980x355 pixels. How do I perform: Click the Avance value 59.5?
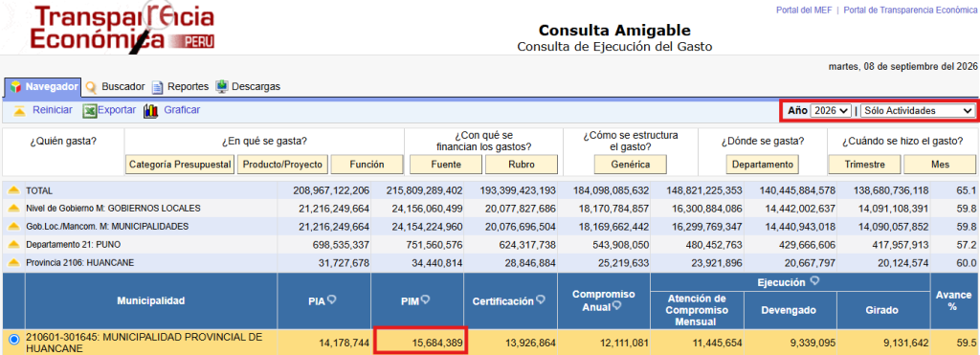[x=966, y=344]
